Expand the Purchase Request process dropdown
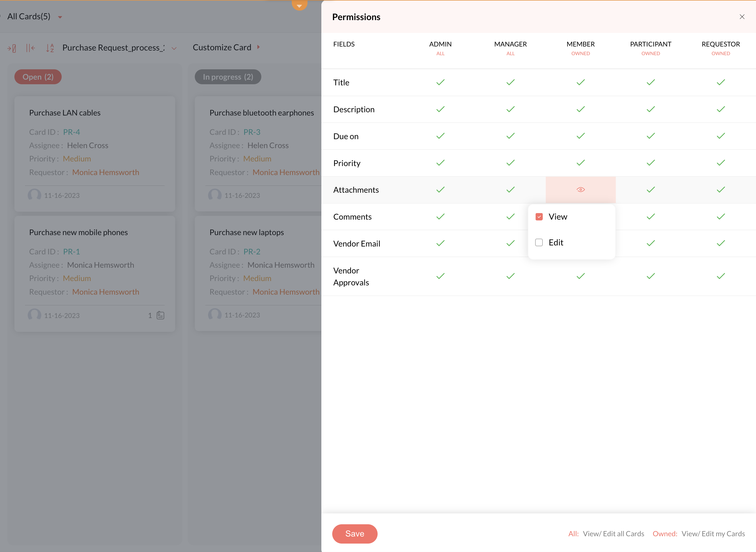756x552 pixels. [174, 48]
